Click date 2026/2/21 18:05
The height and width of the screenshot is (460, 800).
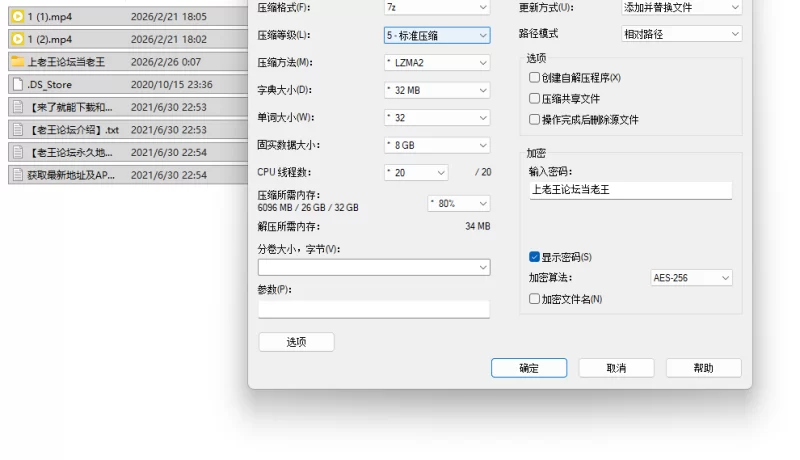click(x=169, y=17)
